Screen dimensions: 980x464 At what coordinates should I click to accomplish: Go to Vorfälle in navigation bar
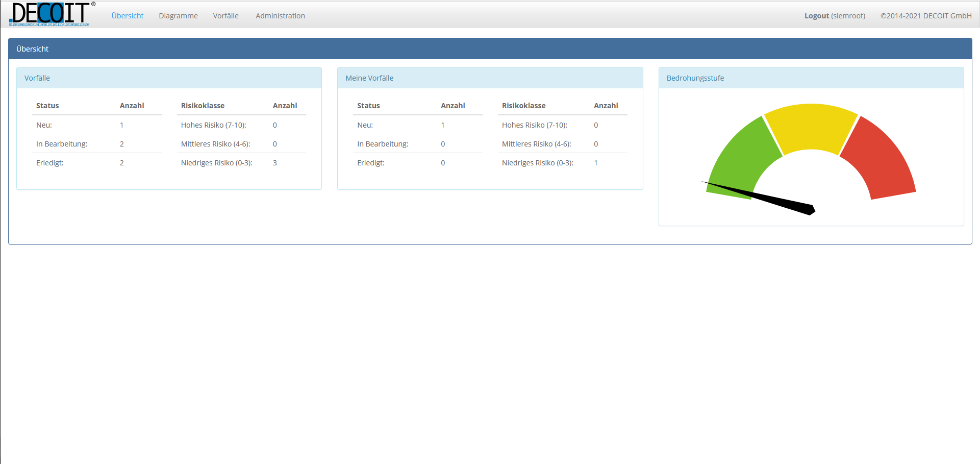(x=226, y=16)
